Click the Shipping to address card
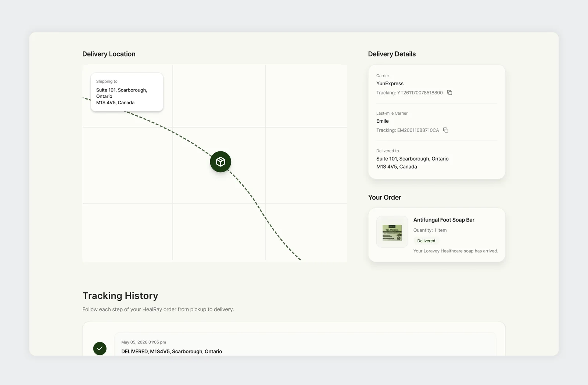The image size is (588, 385). (x=127, y=92)
